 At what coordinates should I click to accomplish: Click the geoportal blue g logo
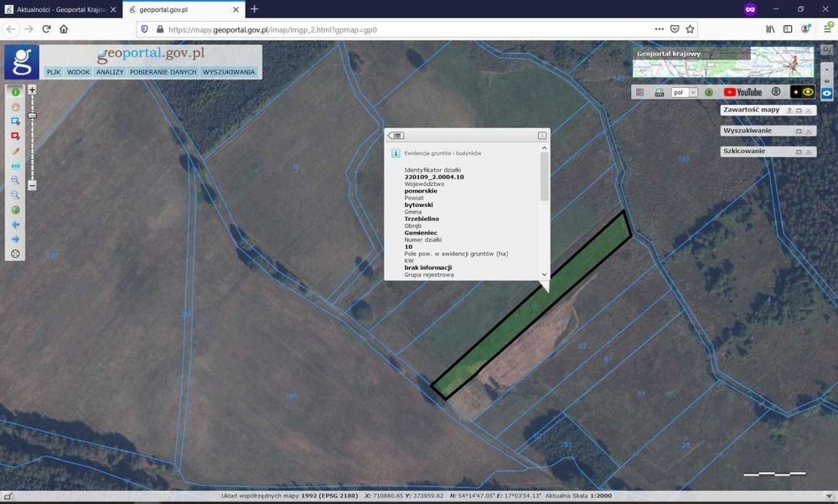(x=22, y=62)
